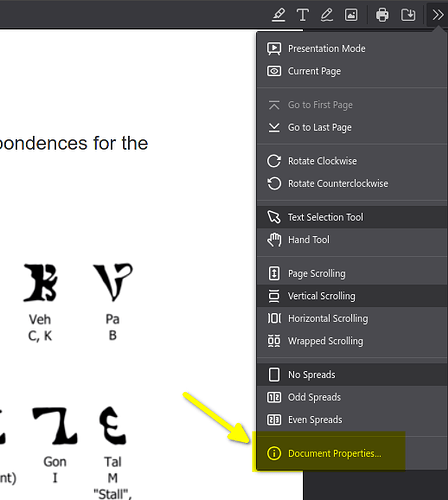Select the Highlight tool in toolbar
Screen dimensions: 448x500
tap(278, 15)
